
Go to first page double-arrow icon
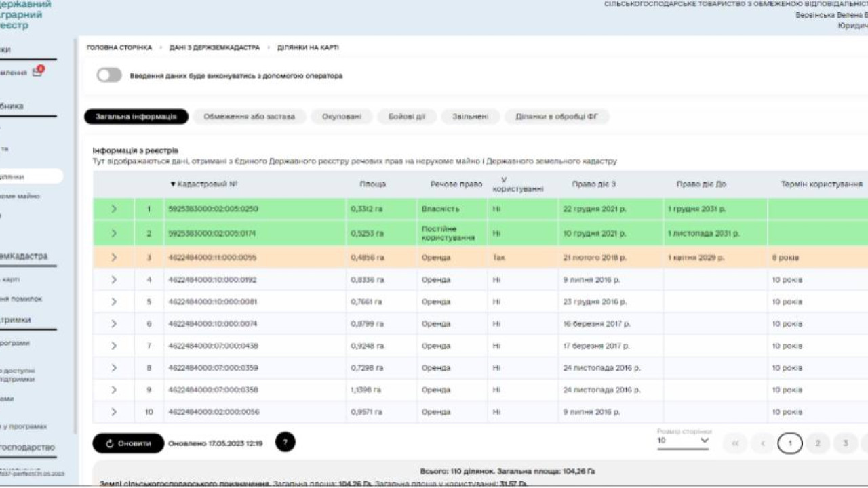[735, 443]
